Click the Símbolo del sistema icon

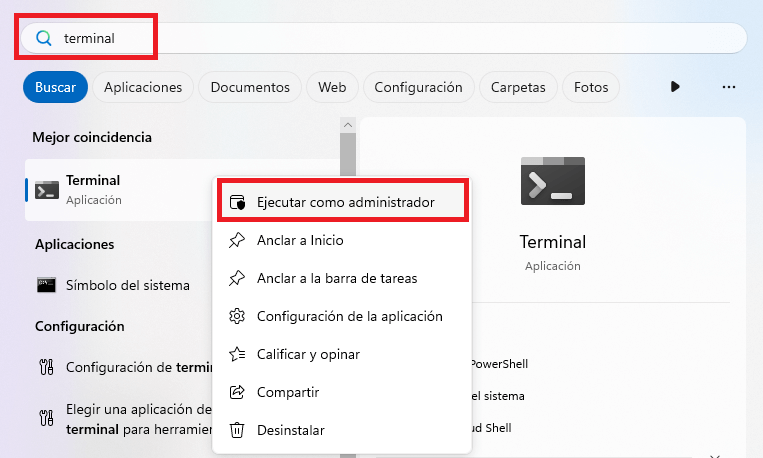point(46,285)
